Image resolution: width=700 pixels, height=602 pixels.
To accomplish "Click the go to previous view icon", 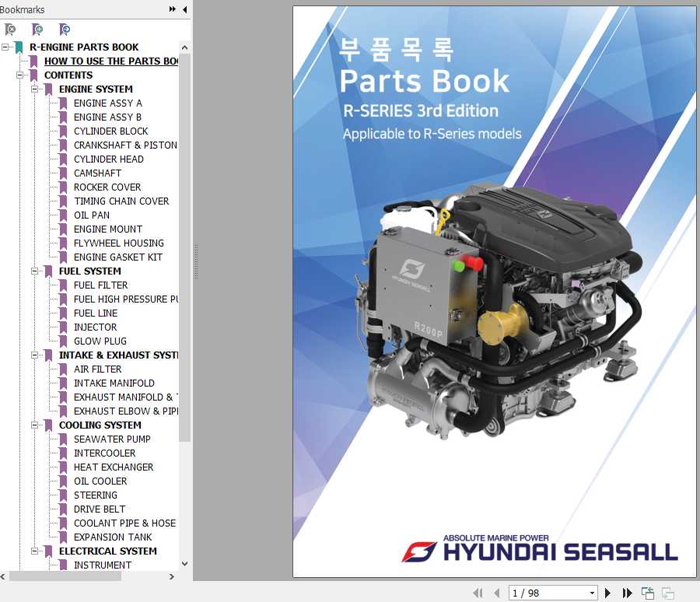I will pyautogui.click(x=648, y=593).
